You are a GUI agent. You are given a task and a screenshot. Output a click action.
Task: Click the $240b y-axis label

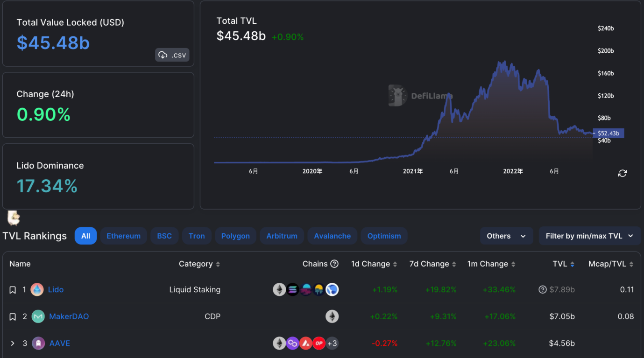coord(606,28)
